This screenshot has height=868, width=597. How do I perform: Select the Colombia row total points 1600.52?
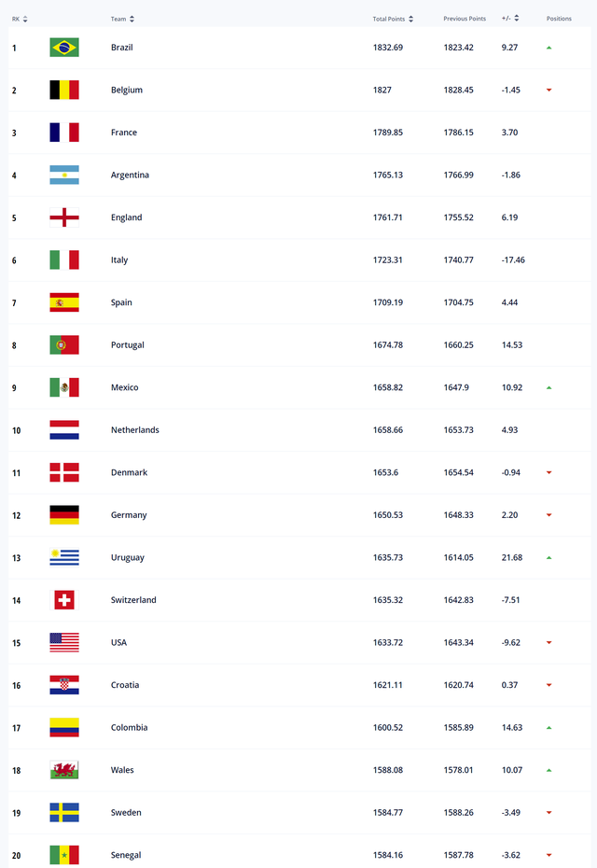[x=388, y=727]
